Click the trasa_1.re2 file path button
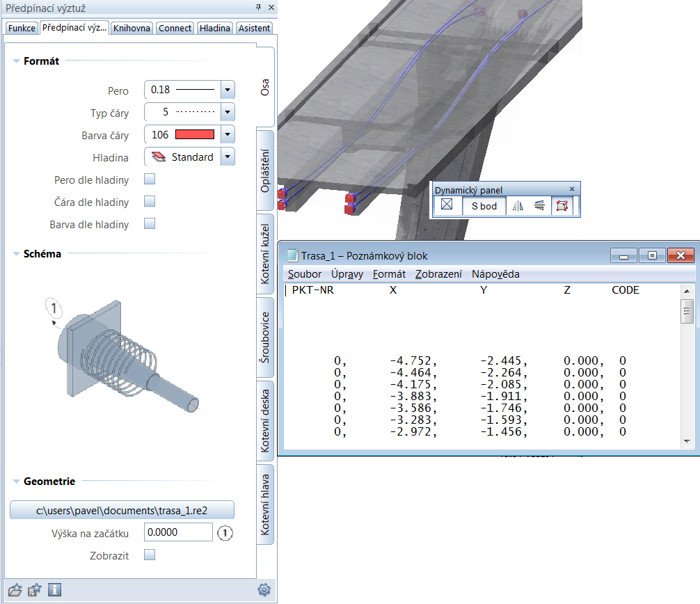Screen dimensions: 700x604 click(122, 510)
